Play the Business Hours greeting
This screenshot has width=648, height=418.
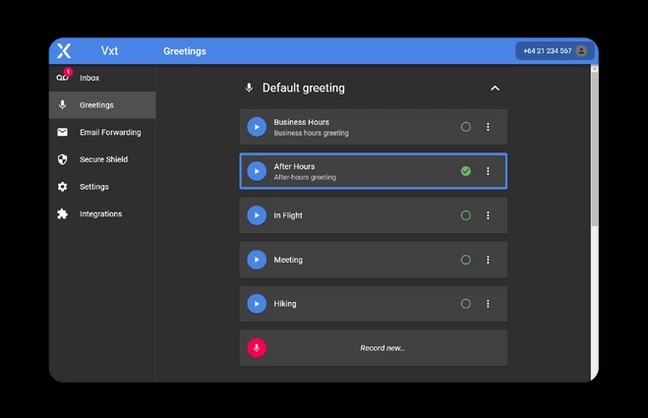[257, 127]
